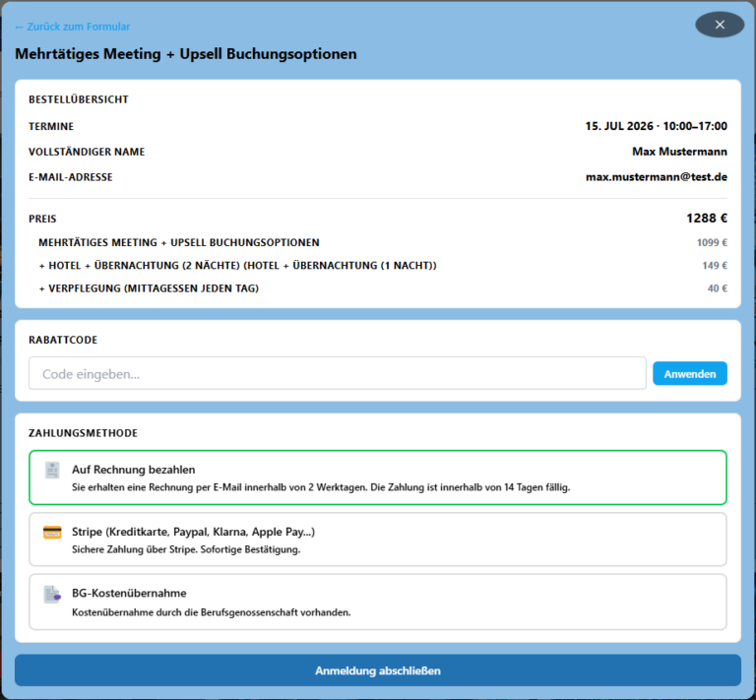Click the VOLLSTÄNDIGER NAME label
756x700 pixels.
point(87,152)
